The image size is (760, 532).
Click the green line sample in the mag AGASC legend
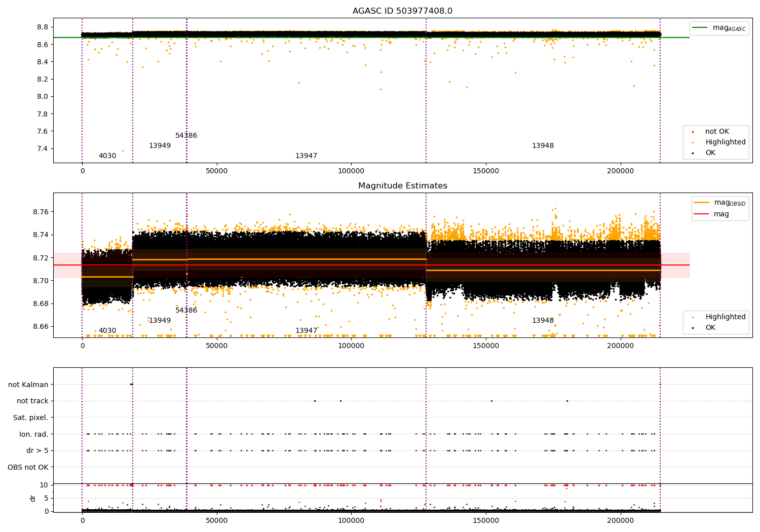(700, 28)
